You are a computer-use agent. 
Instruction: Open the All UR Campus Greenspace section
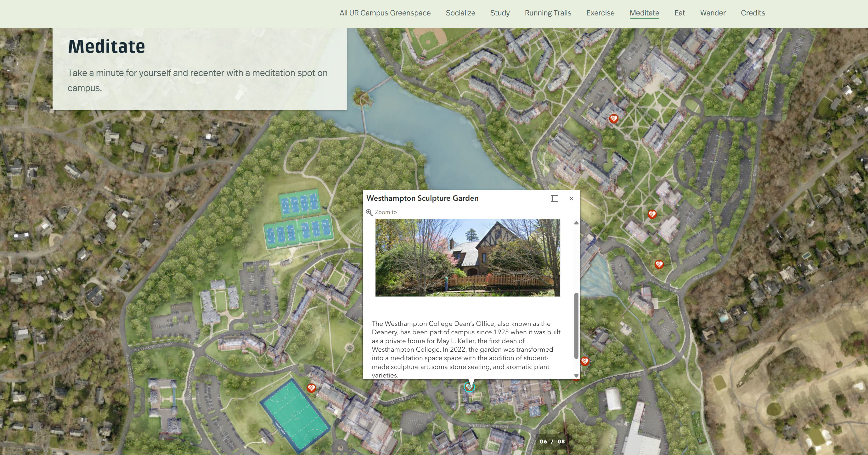385,13
